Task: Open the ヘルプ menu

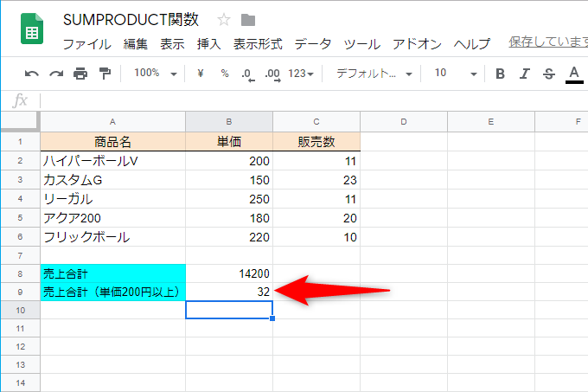Action: pyautogui.click(x=472, y=44)
